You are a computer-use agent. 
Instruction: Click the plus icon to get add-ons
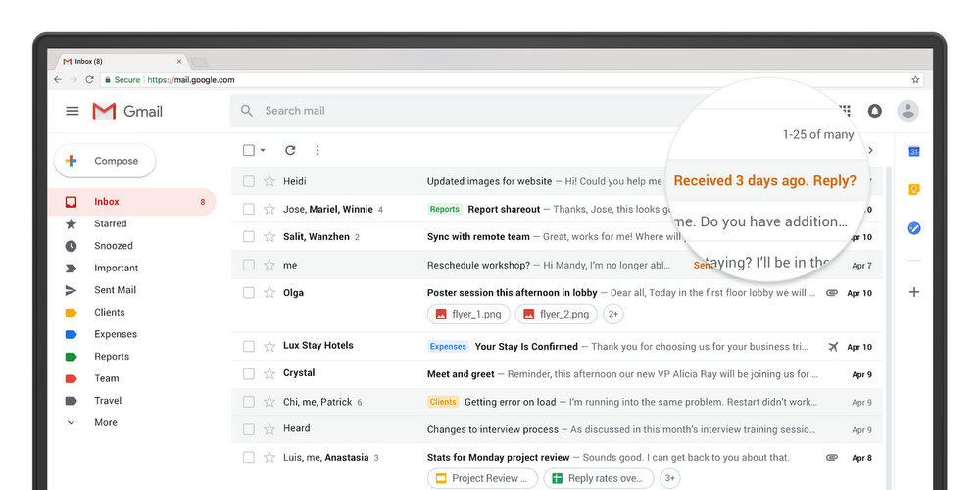click(913, 292)
